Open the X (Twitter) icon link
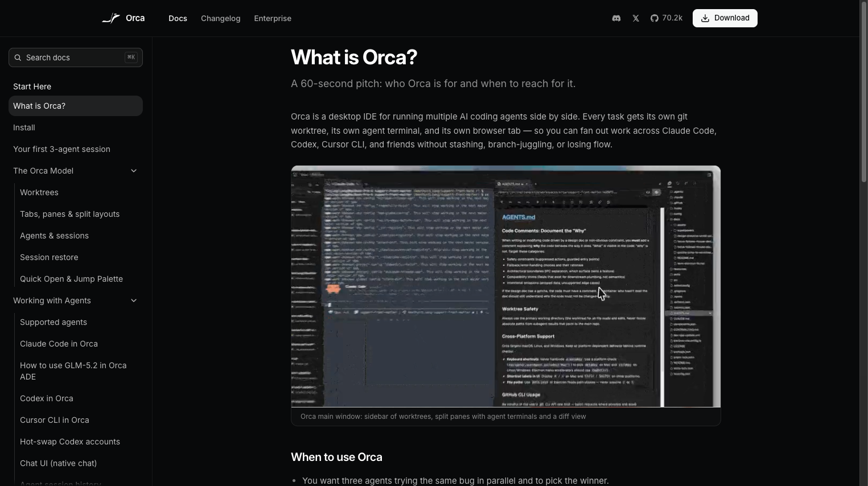Image resolution: width=868 pixels, height=486 pixels. click(636, 18)
